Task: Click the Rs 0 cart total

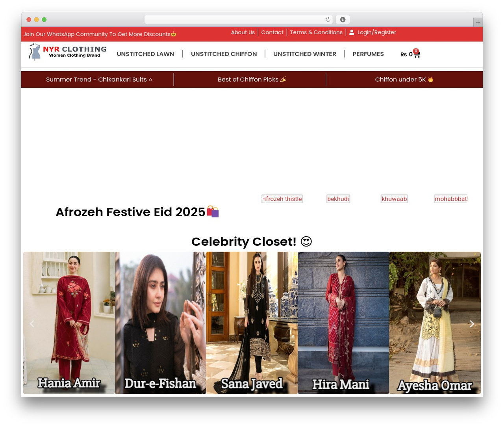Action: 406,54
